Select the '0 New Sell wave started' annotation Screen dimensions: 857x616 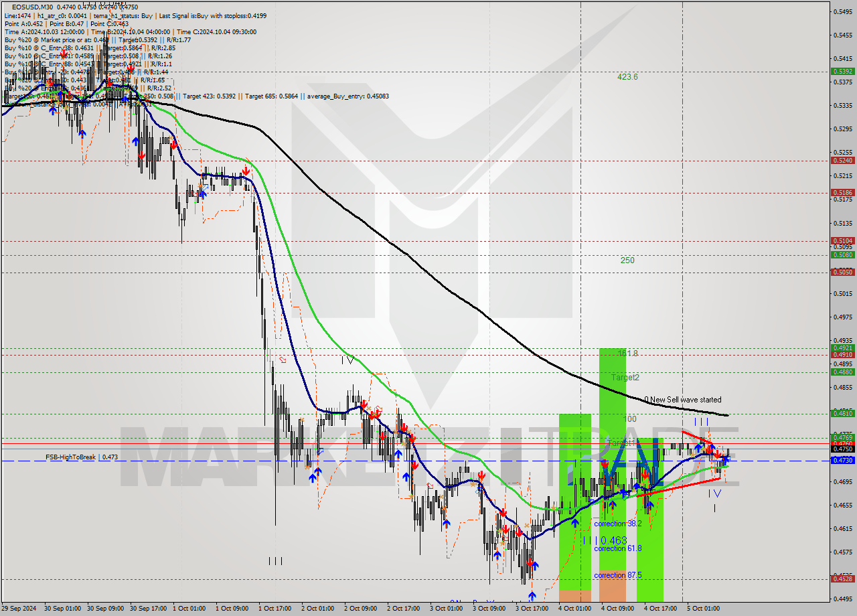683,400
